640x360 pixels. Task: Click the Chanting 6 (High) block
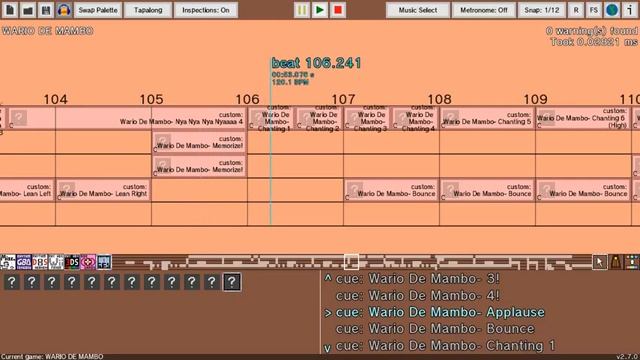click(x=583, y=118)
